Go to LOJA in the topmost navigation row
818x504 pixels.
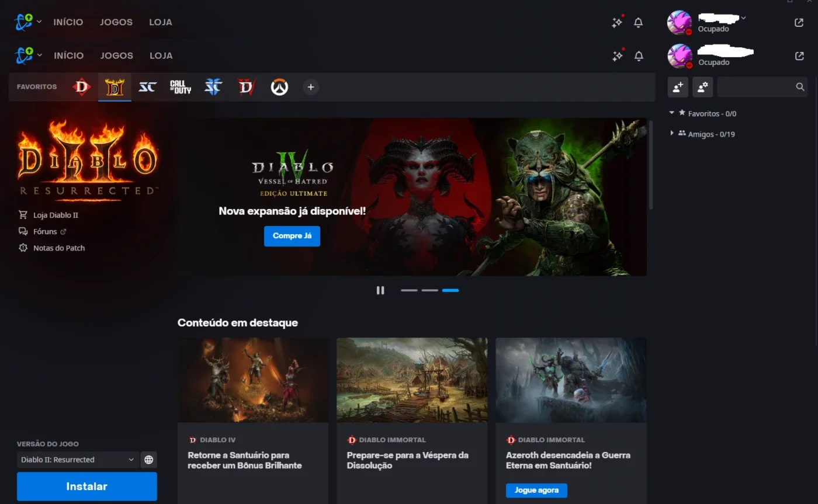tap(161, 22)
